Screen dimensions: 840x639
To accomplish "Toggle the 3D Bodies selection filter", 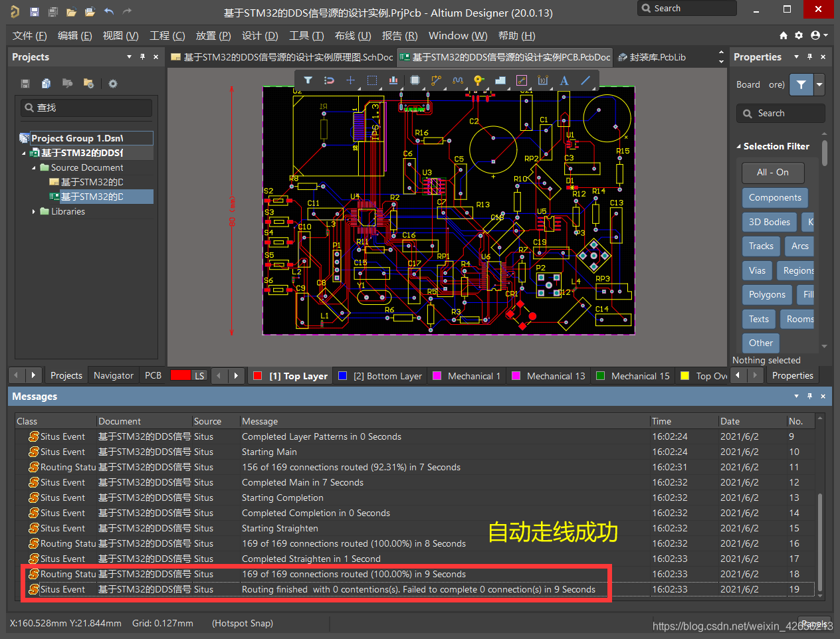I will [x=770, y=222].
